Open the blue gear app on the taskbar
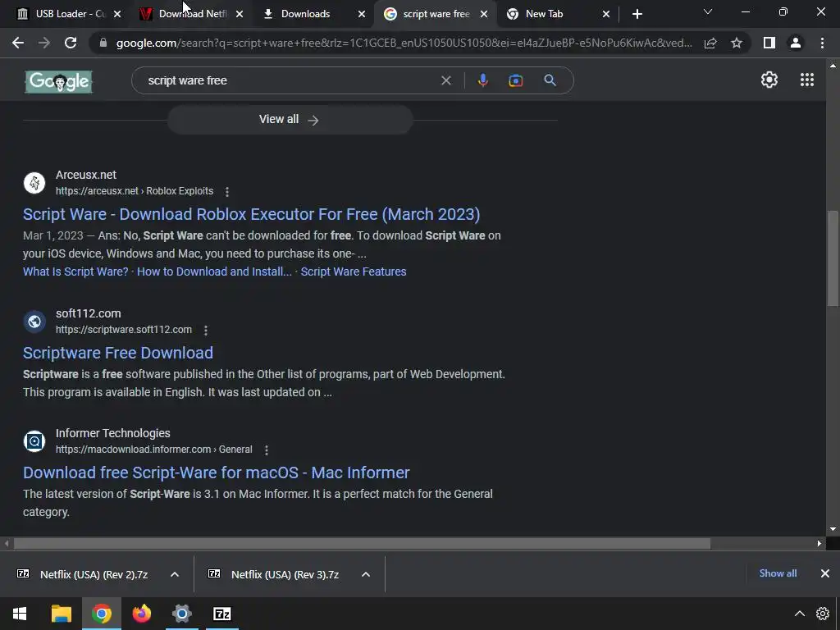This screenshot has height=630, width=840. coord(181,614)
